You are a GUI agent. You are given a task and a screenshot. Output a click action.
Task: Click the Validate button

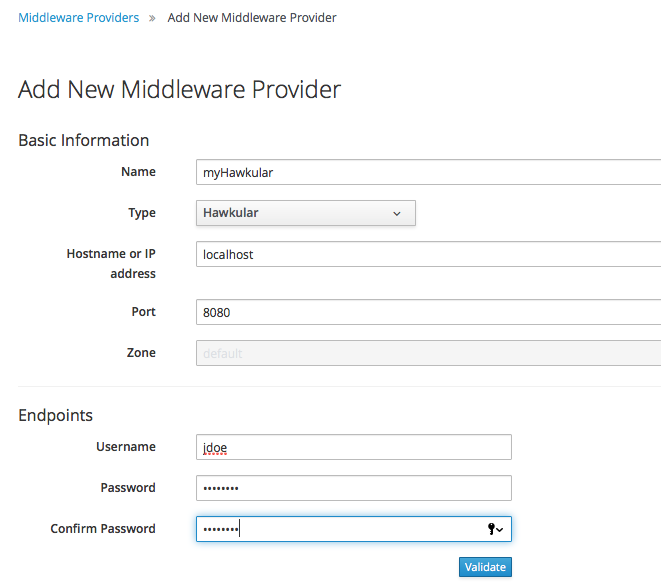tap(485, 567)
